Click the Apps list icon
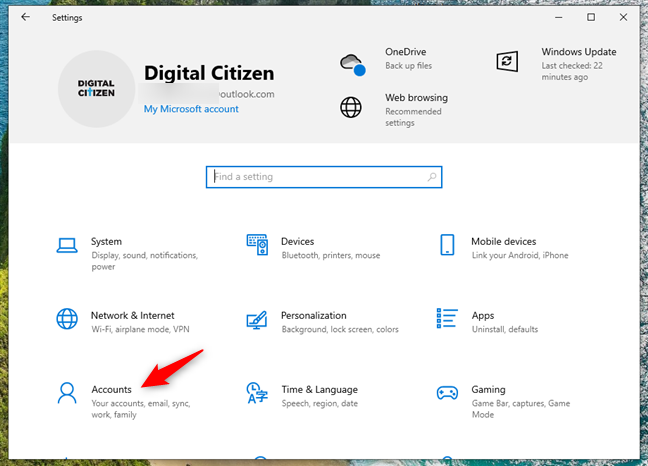Screen dimensions: 648x466 pos(447,318)
